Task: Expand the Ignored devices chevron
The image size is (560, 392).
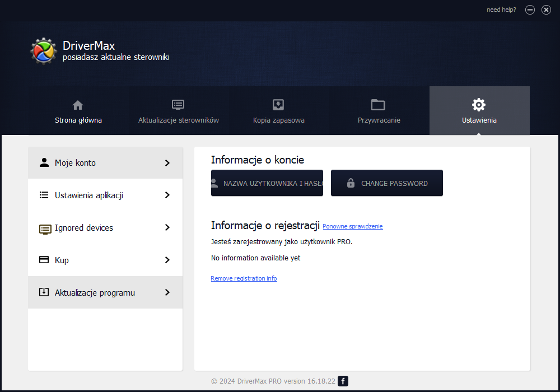Action: pos(167,227)
